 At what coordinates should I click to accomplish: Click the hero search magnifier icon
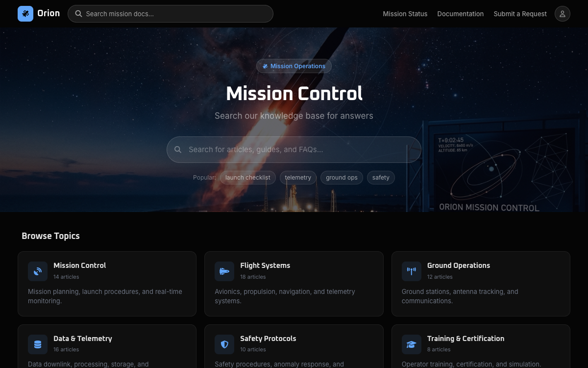178,150
